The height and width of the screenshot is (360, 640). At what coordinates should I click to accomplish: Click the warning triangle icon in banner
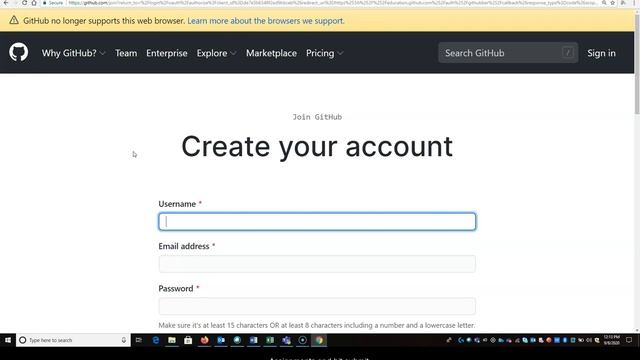click(x=14, y=20)
